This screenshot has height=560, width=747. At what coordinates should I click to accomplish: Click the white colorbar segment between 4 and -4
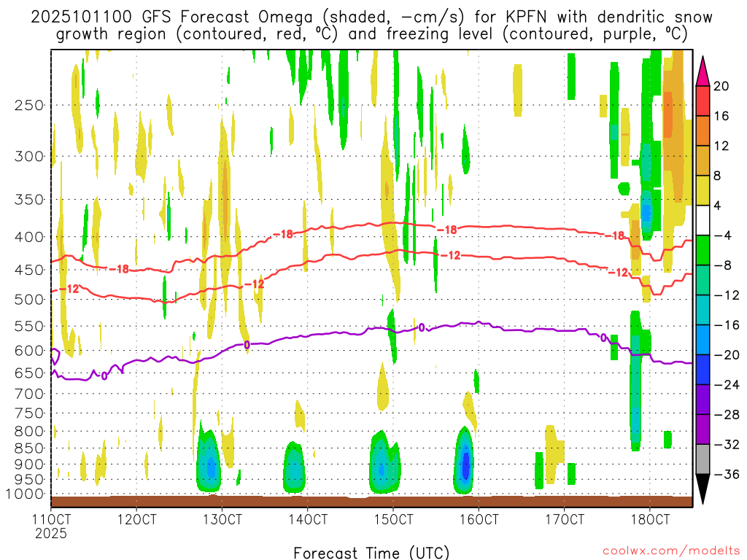click(703, 220)
